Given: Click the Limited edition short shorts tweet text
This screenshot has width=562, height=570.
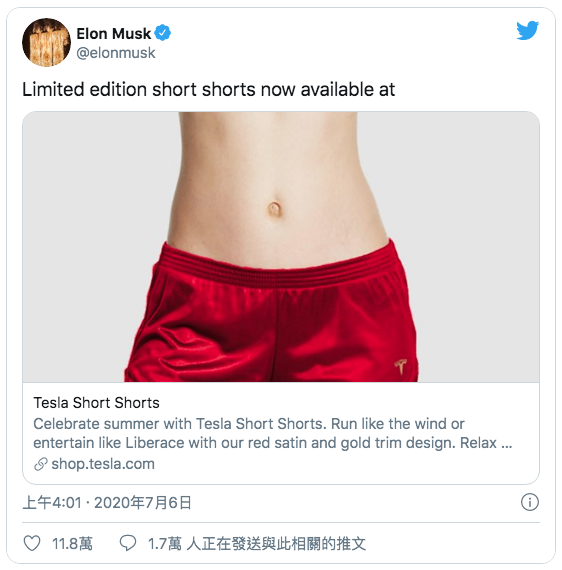Looking at the screenshot, I should tap(208, 89).
